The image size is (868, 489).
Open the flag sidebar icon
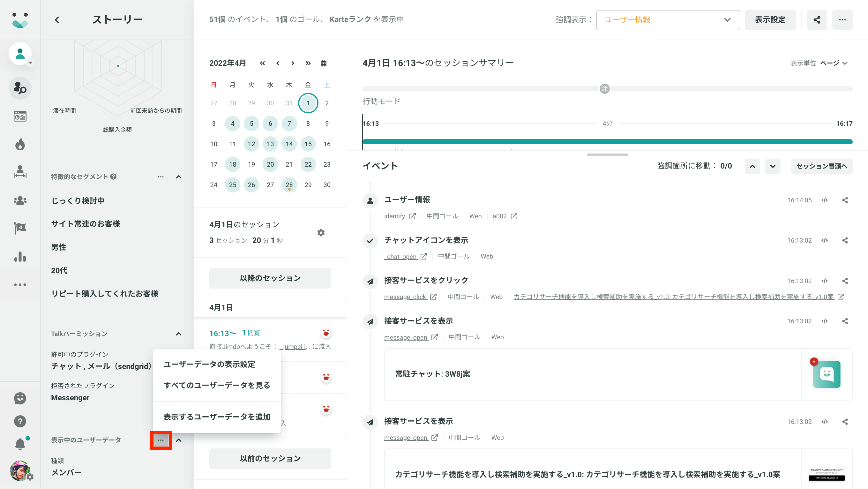[x=20, y=228]
